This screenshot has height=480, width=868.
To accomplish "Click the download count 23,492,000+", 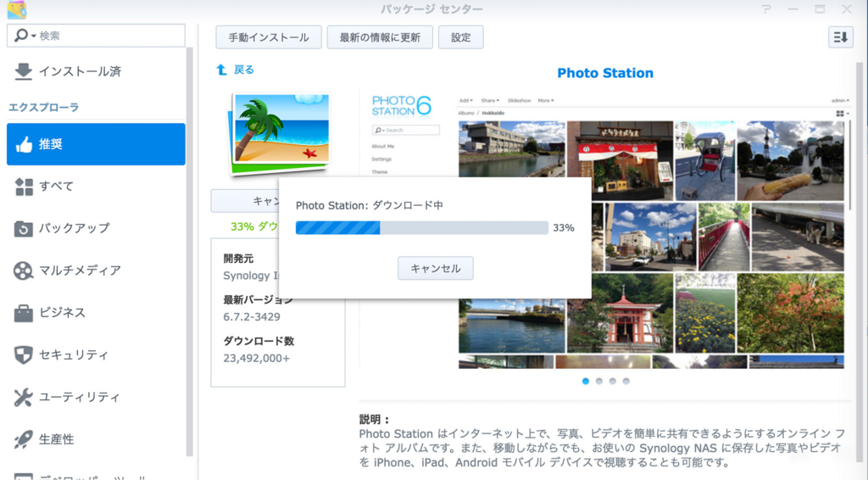I will coord(256,358).
